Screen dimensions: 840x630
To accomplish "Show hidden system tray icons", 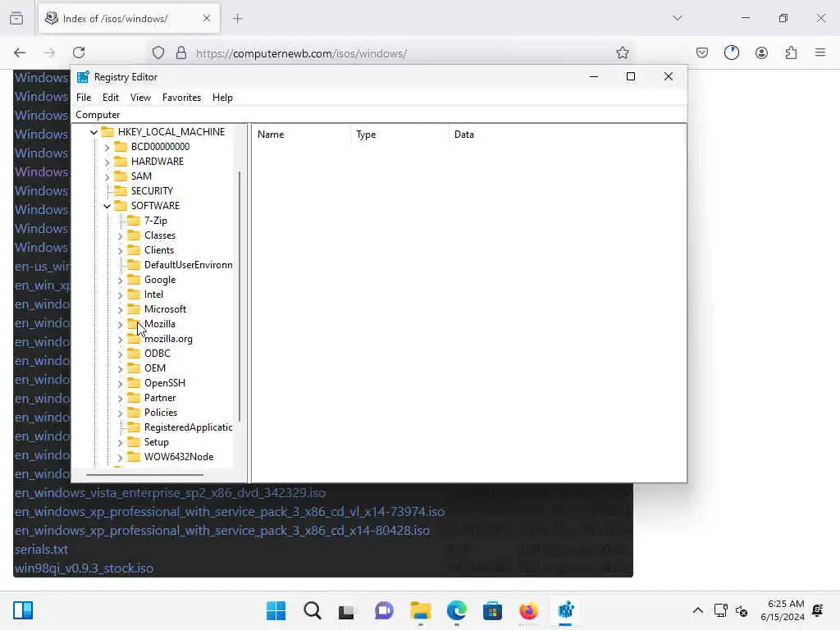I will tap(697, 610).
